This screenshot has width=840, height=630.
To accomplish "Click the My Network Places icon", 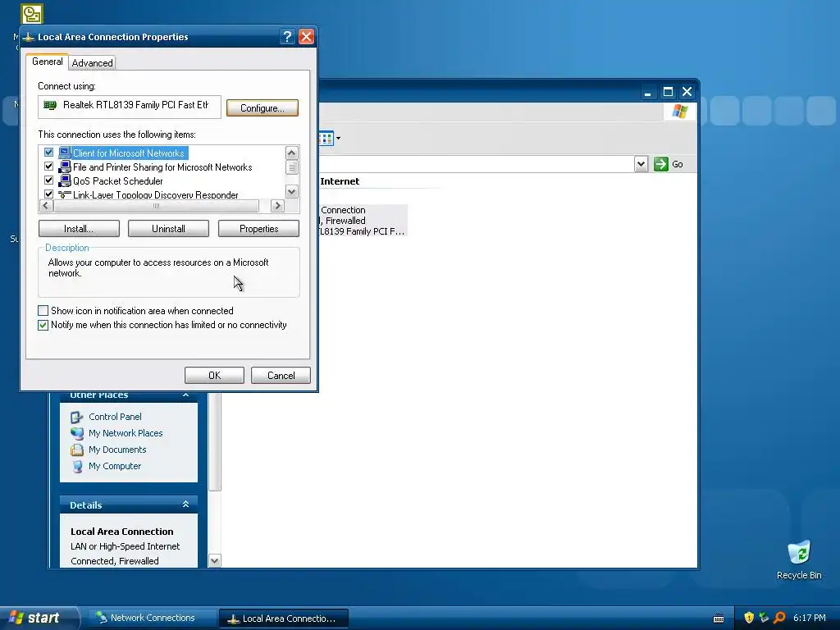I will tap(77, 433).
